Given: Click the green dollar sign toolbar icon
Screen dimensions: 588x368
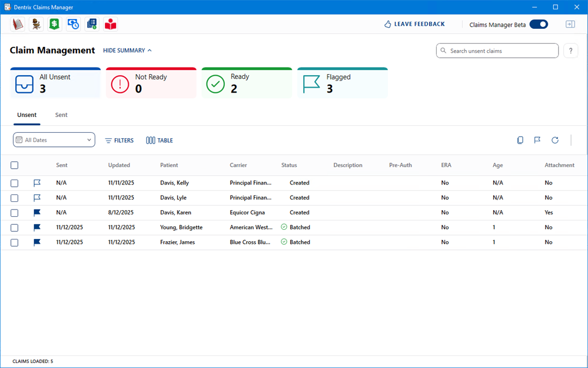Looking at the screenshot, I should 54,24.
